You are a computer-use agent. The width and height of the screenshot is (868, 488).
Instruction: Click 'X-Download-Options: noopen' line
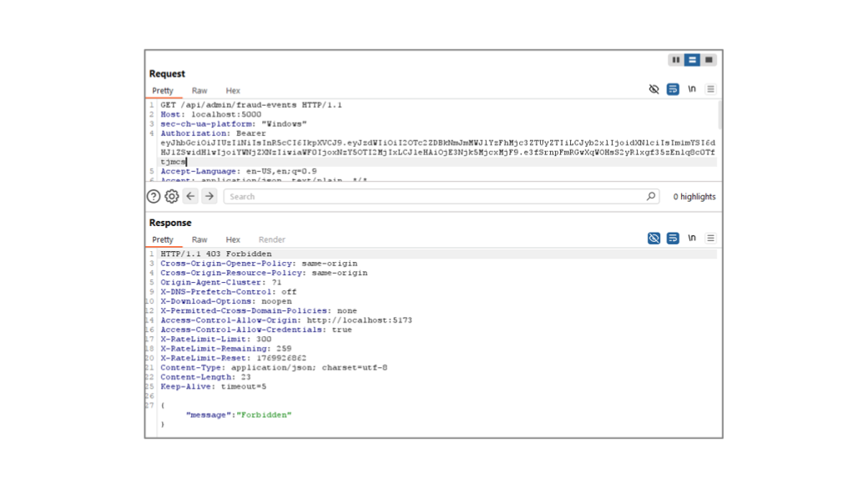pyautogui.click(x=226, y=301)
